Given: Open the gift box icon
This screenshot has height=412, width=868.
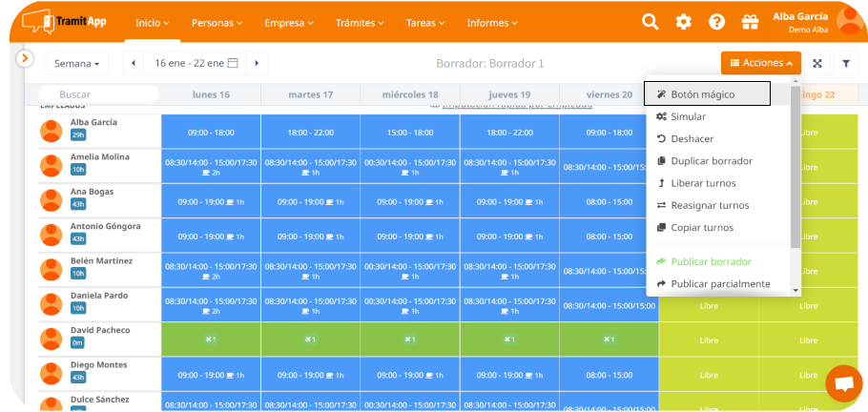Looking at the screenshot, I should click(x=749, y=22).
